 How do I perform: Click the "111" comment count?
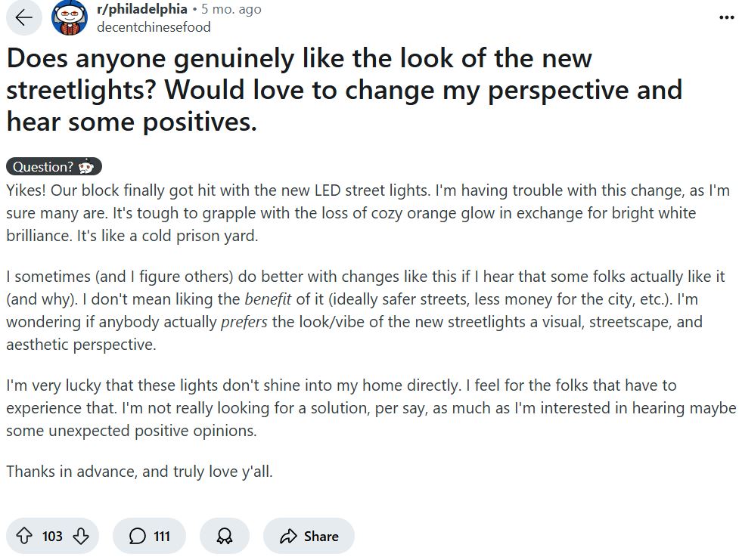coord(161,536)
